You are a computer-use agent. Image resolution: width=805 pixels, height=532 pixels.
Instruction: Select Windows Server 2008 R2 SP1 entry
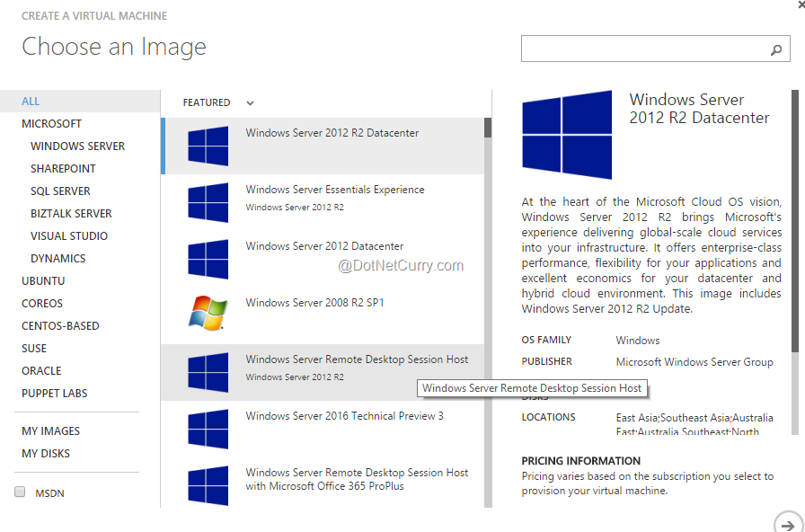pyautogui.click(x=323, y=315)
